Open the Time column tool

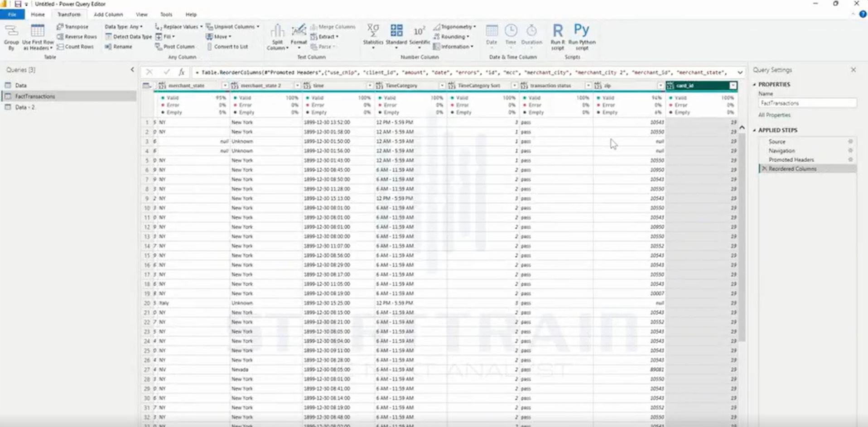[x=511, y=36]
